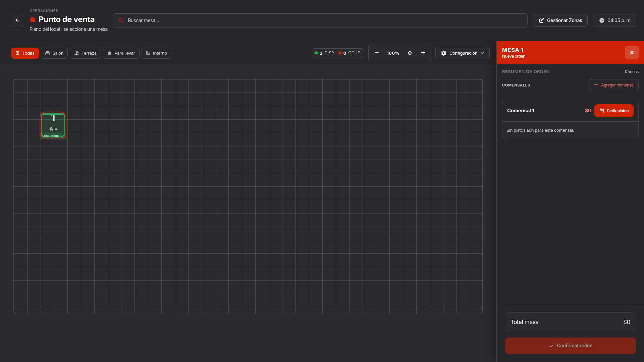Select the Todas zone filter
Viewport: 644px width, 362px height.
point(25,53)
